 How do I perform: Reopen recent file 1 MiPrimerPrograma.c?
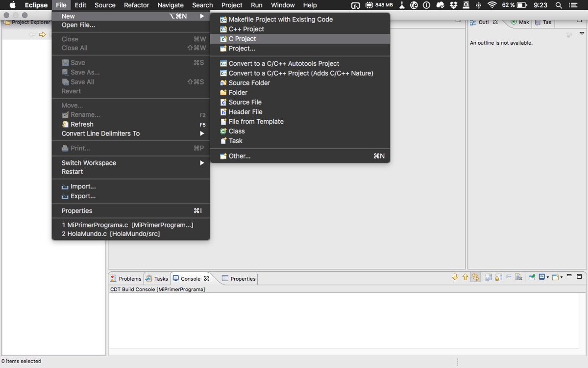point(131,225)
